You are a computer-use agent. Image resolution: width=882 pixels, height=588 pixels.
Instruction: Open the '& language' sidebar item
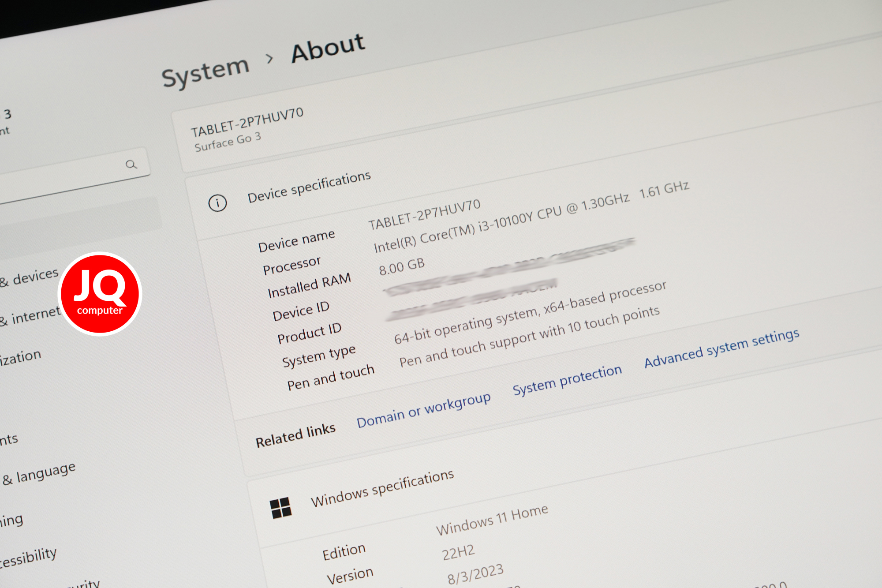pyautogui.click(x=39, y=474)
